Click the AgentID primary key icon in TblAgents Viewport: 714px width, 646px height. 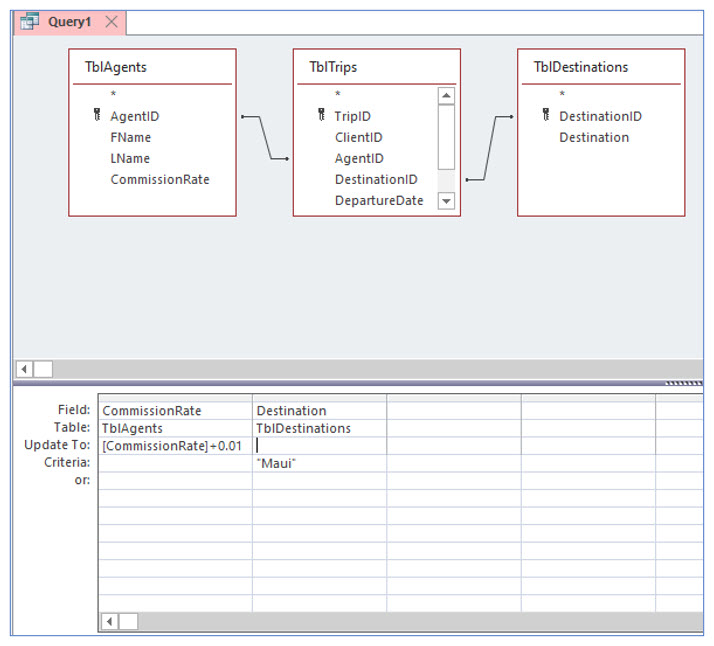click(x=97, y=115)
